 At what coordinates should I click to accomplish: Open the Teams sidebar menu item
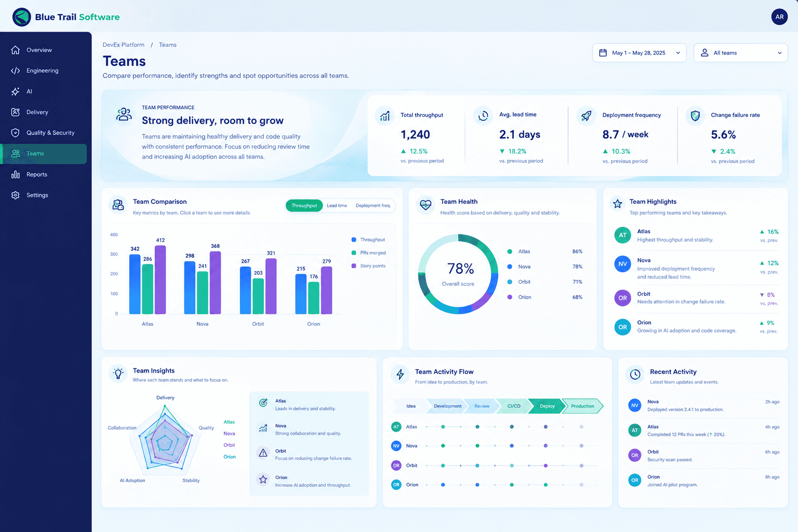(x=45, y=154)
